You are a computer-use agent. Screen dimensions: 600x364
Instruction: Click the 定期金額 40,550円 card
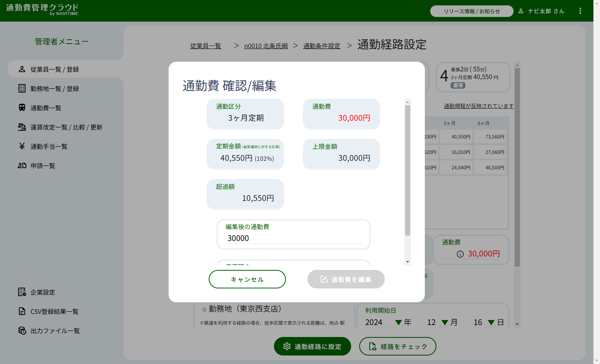point(245,154)
